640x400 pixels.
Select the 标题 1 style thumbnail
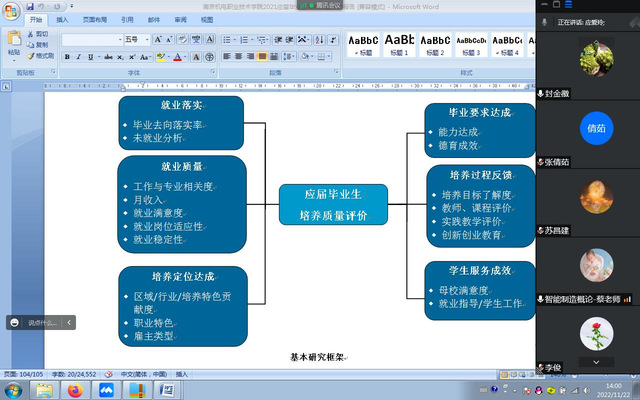pos(399,44)
